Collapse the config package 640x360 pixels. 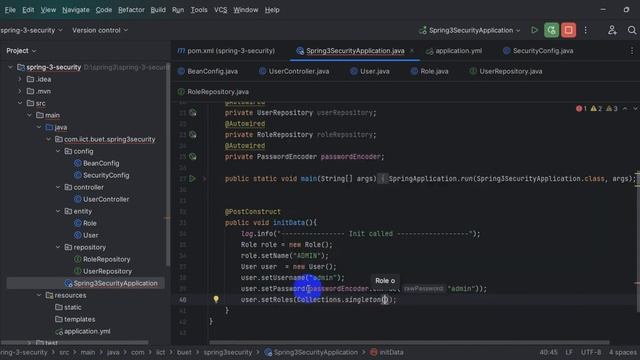point(58,151)
